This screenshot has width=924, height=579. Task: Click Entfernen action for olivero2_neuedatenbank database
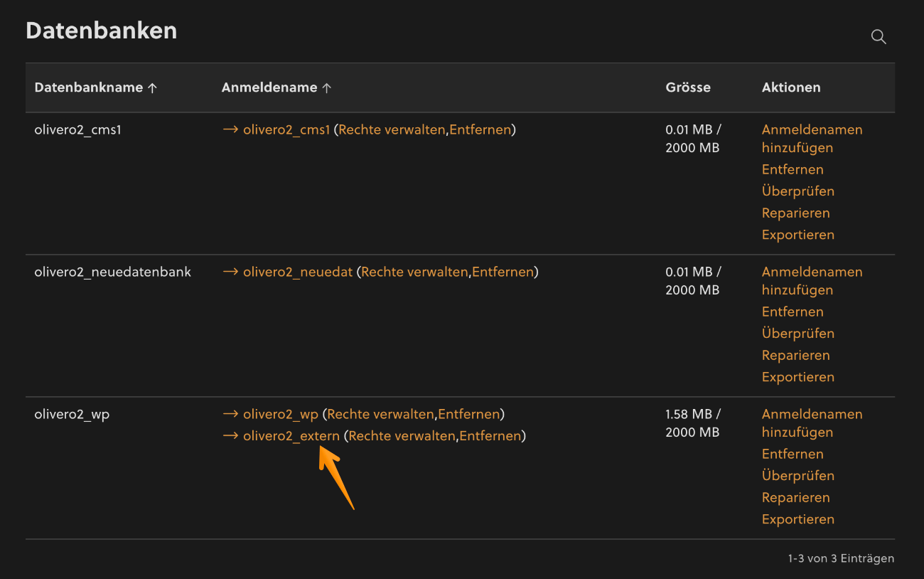[793, 312]
